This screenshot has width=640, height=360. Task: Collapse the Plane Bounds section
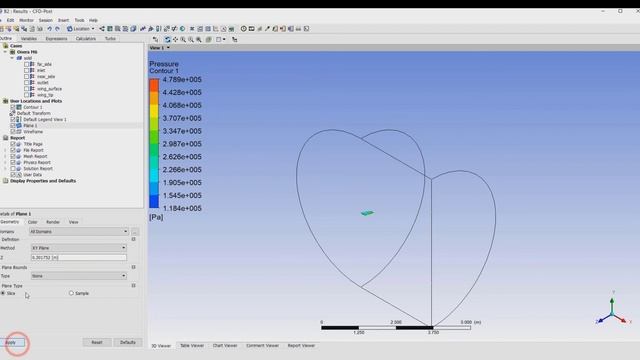[x=133, y=267]
